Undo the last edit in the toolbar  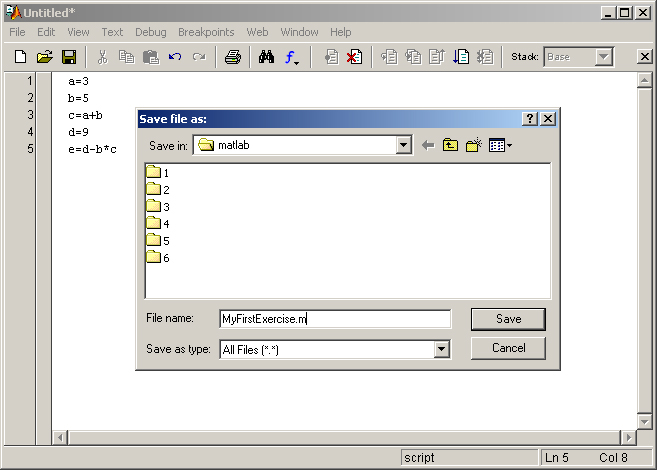point(175,57)
